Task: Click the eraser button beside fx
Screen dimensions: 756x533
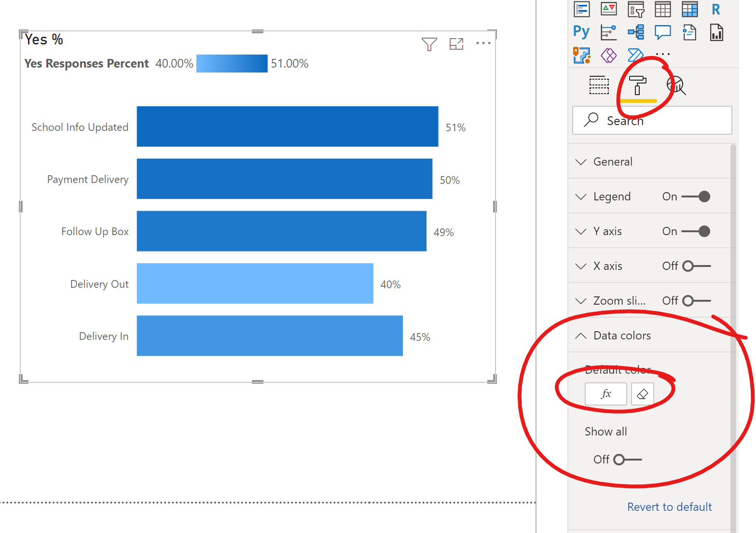Action: [x=643, y=394]
